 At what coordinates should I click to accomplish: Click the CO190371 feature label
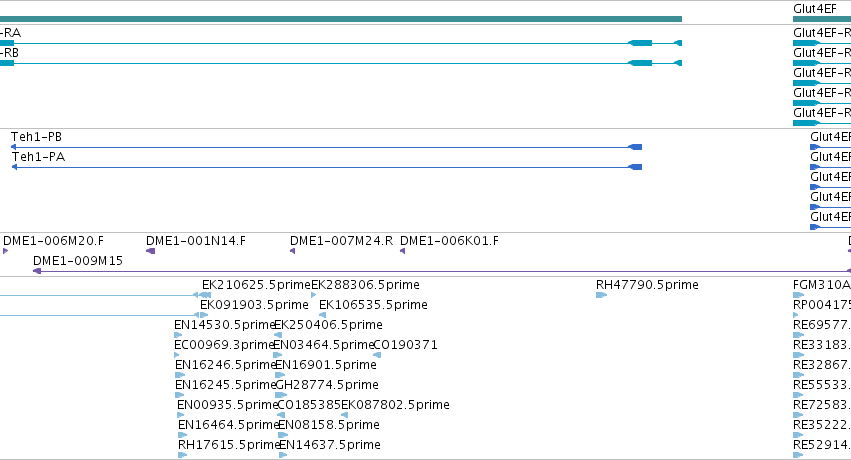point(405,345)
